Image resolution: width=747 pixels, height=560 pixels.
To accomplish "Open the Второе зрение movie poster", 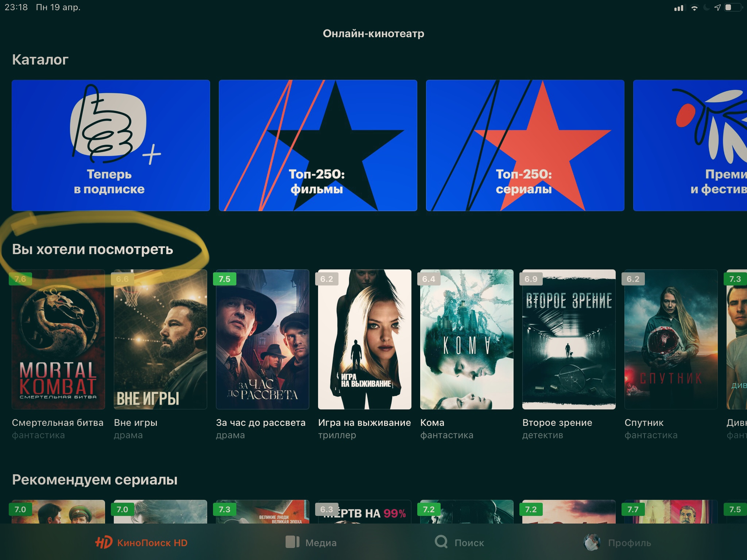I will [569, 339].
